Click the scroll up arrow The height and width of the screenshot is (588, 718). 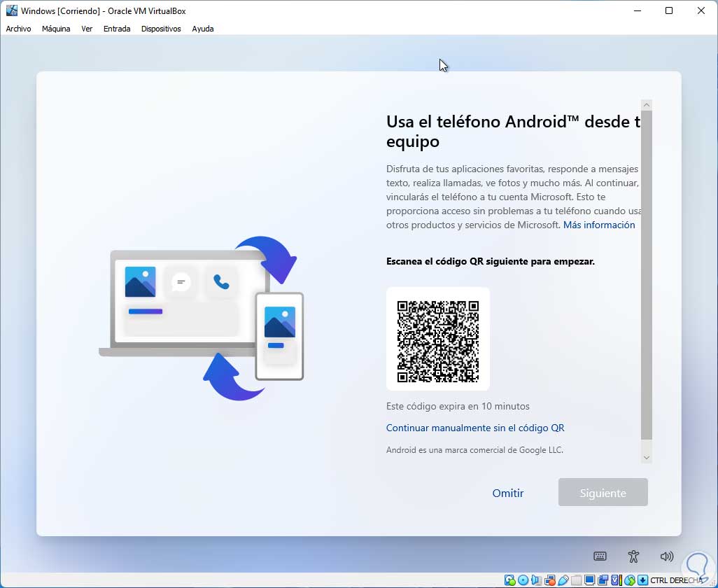[x=647, y=105]
